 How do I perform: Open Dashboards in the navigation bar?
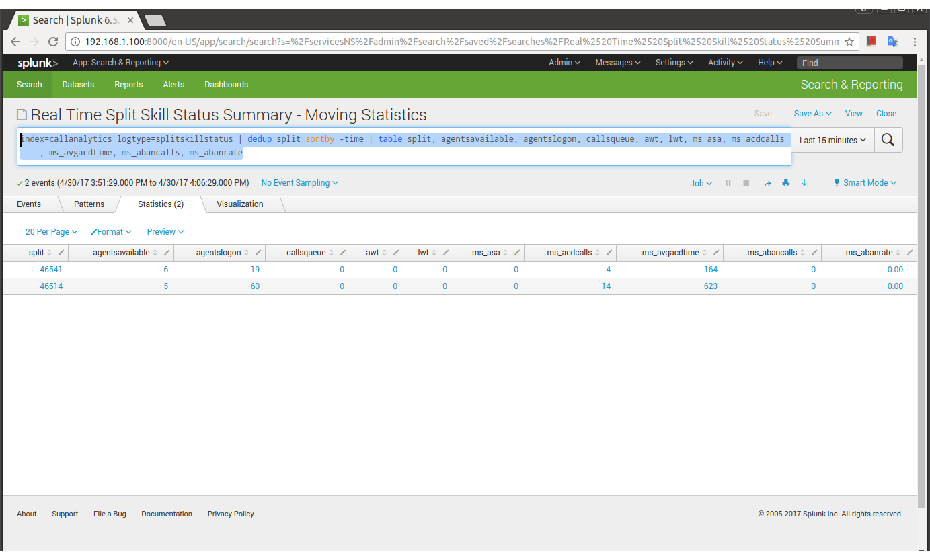pos(227,85)
